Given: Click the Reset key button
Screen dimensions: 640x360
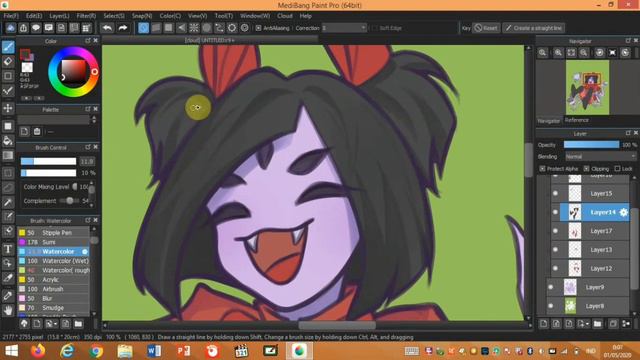Looking at the screenshot, I should point(486,28).
